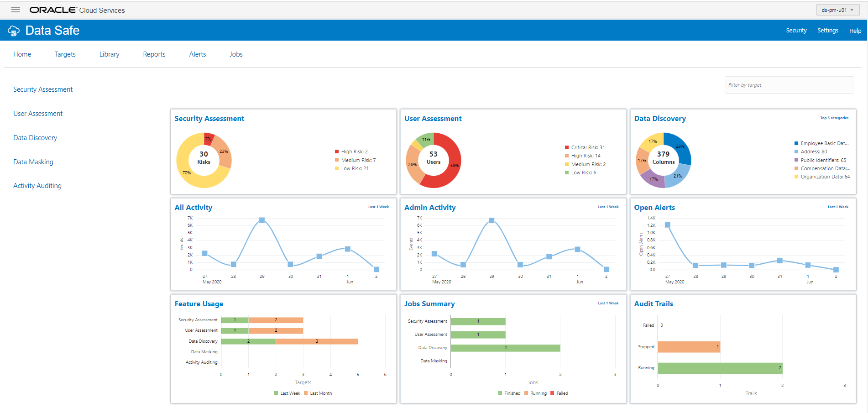Switch to the Reports tab
Screen dimensions: 868x413
tap(154, 54)
